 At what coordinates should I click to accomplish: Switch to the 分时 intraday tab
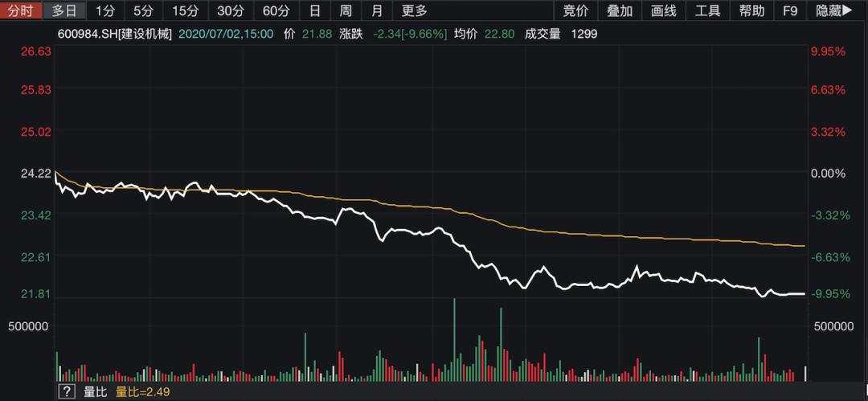[x=21, y=10]
